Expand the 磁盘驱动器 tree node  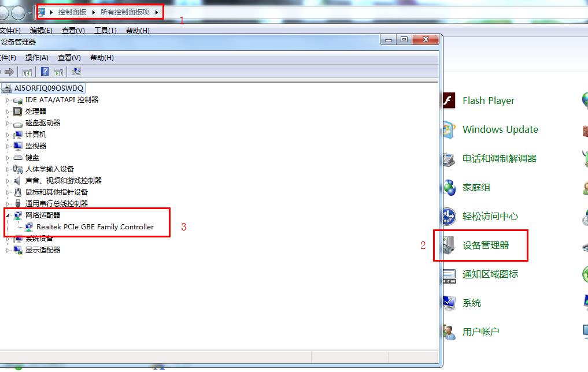(8, 123)
